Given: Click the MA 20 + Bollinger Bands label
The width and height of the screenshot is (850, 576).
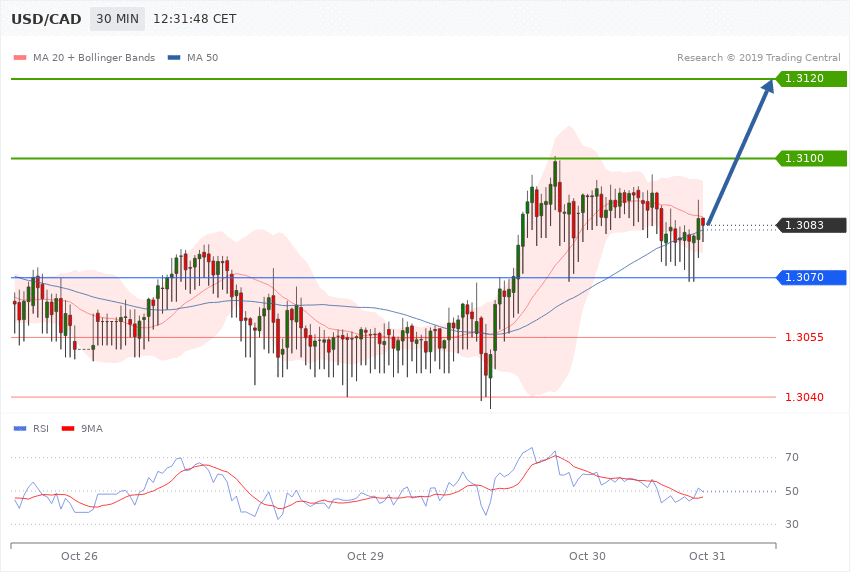Looking at the screenshot, I should [x=94, y=57].
